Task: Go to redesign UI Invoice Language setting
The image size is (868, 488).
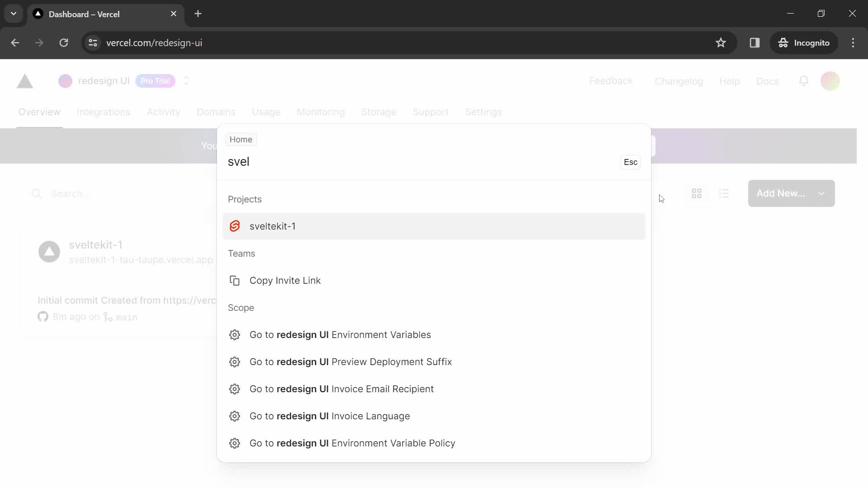Action: click(x=330, y=416)
